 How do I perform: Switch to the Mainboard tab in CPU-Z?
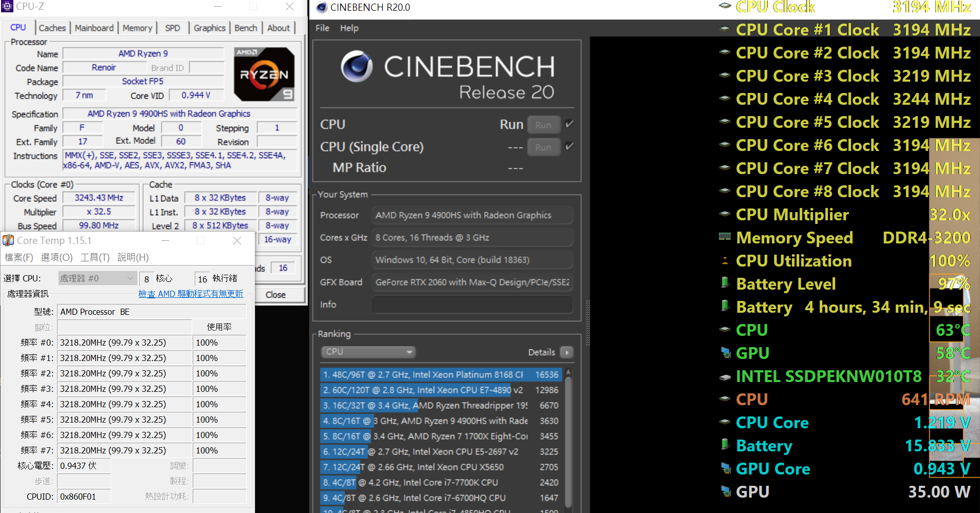click(x=94, y=28)
